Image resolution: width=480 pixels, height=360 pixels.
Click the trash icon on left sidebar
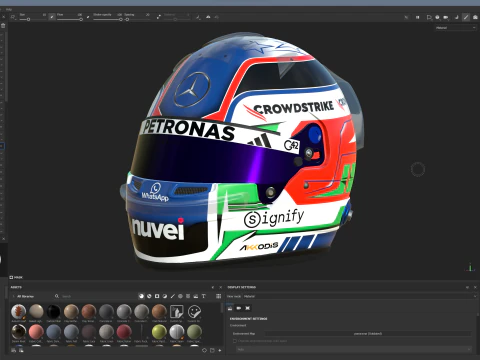click(x=3, y=26)
